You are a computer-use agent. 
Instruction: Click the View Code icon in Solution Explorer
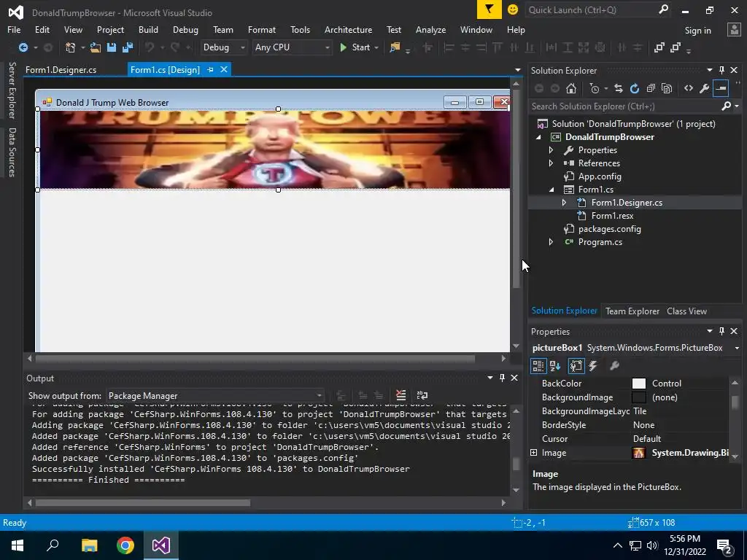pyautogui.click(x=689, y=88)
